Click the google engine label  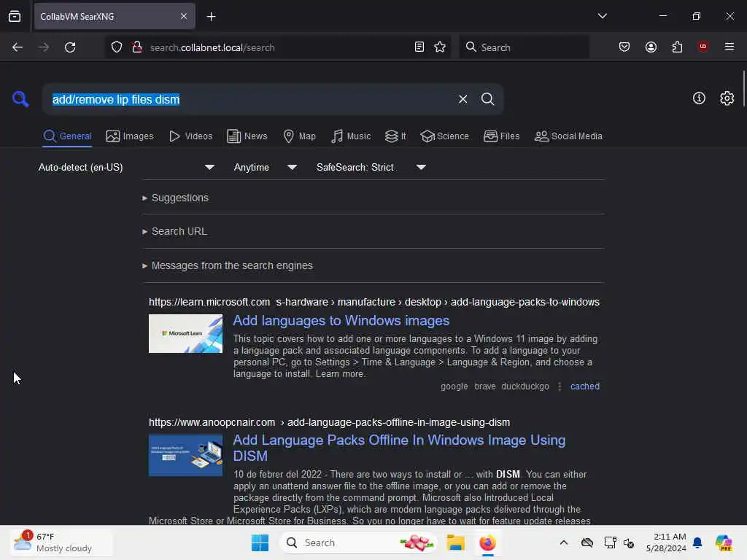(454, 386)
